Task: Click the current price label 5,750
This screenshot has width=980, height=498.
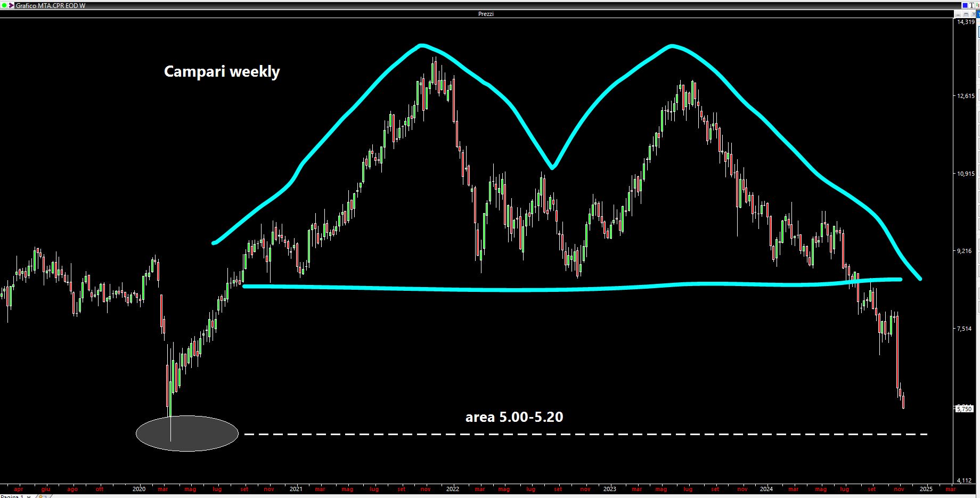Action: 964,409
